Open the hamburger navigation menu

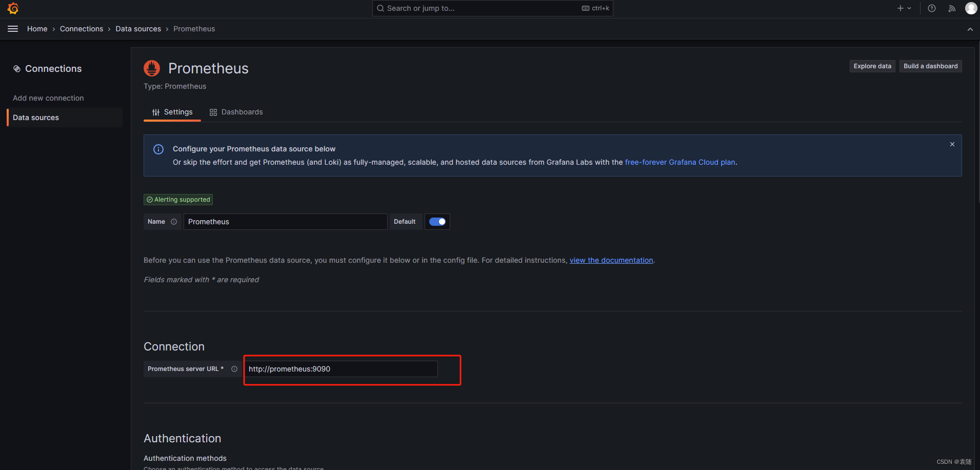[13, 29]
